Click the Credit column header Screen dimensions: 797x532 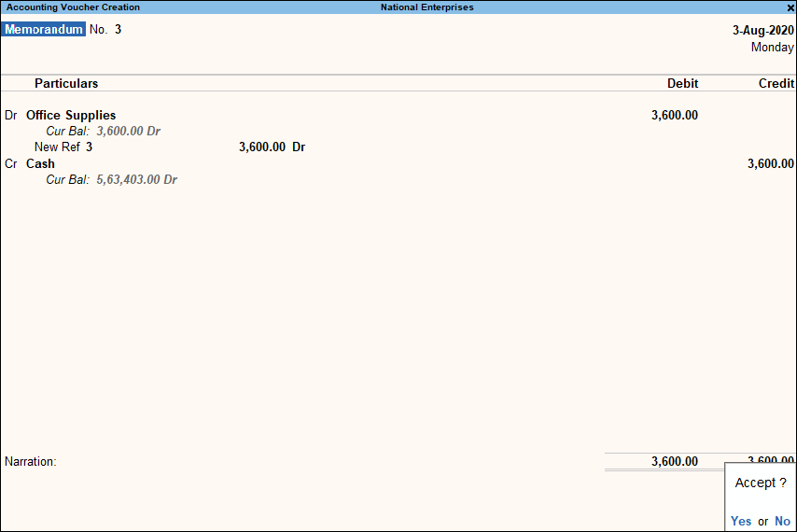click(776, 83)
